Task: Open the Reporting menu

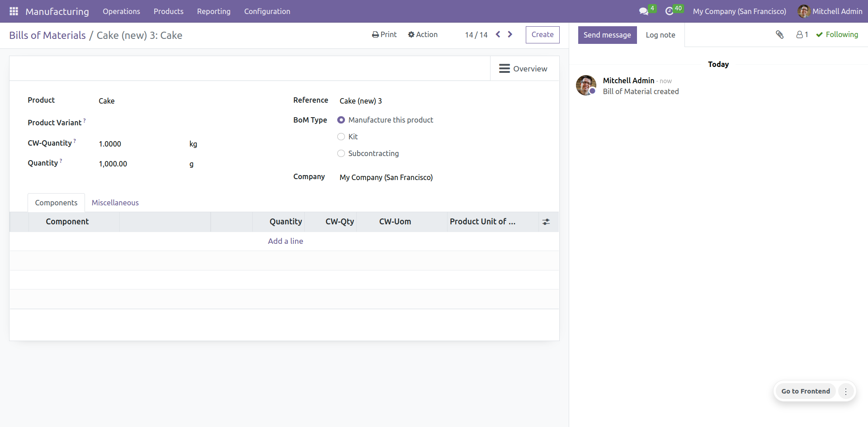Action: point(214,11)
